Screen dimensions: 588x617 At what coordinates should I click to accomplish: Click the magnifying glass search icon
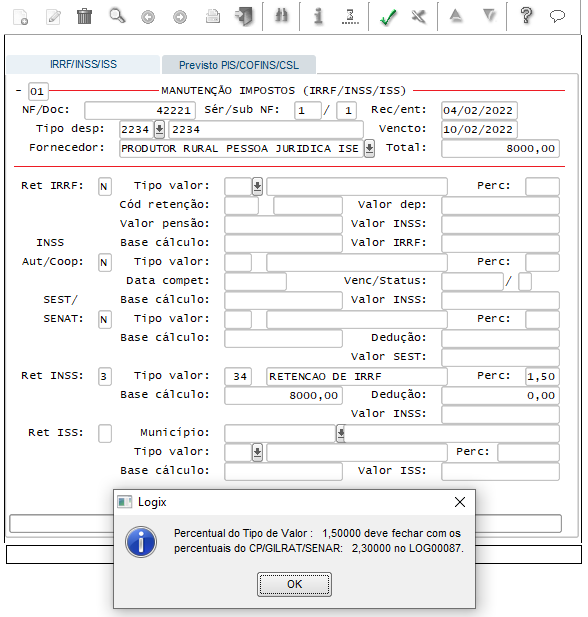(117, 17)
